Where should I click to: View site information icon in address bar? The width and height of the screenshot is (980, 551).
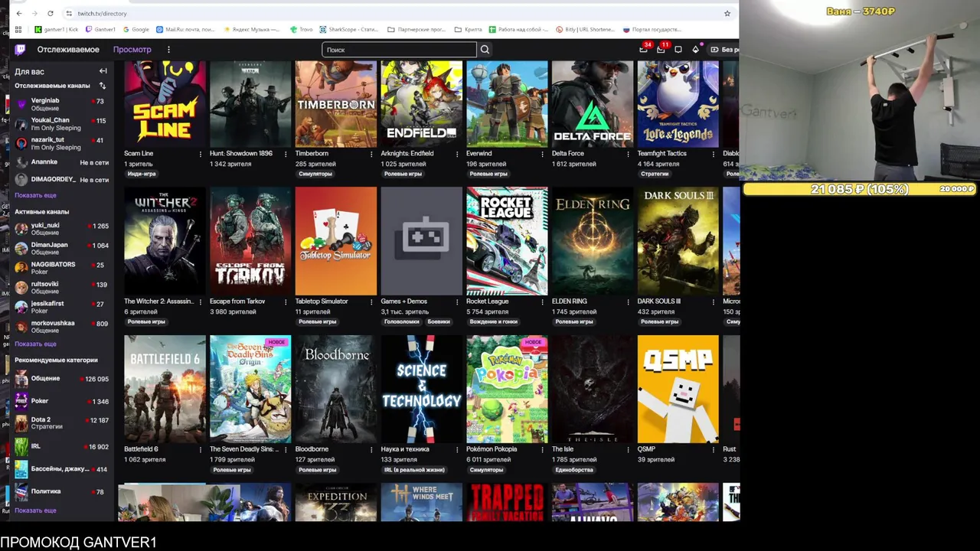click(69, 13)
